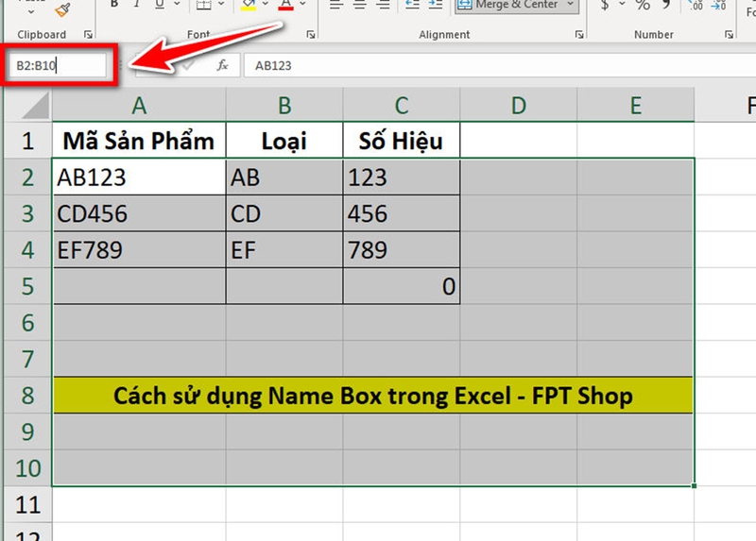Open Alignment settings dialog launcher
The height and width of the screenshot is (541, 756).
coord(579,34)
